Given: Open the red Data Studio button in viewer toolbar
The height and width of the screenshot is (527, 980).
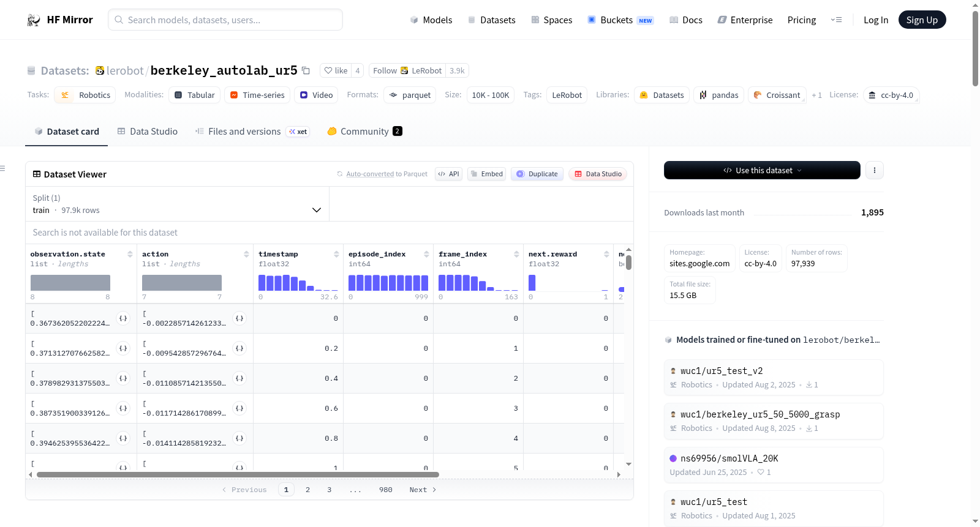Looking at the screenshot, I should [x=598, y=174].
